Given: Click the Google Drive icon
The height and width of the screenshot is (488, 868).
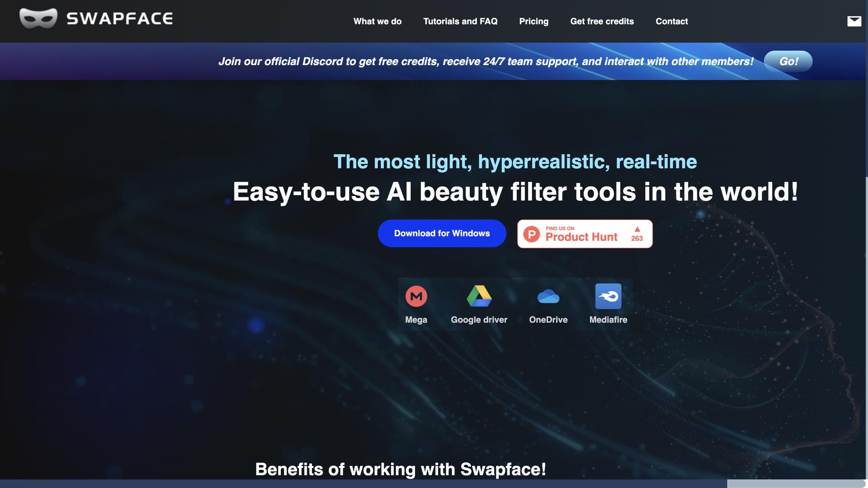Looking at the screenshot, I should [x=479, y=296].
